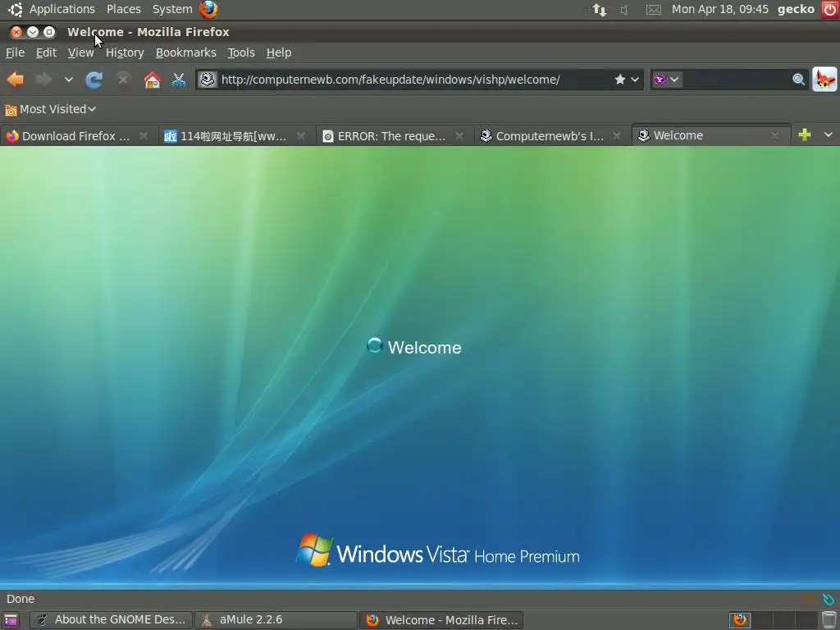The height and width of the screenshot is (630, 840).
Task: Click the spinning loading circle beside Welcome
Action: 374,345
